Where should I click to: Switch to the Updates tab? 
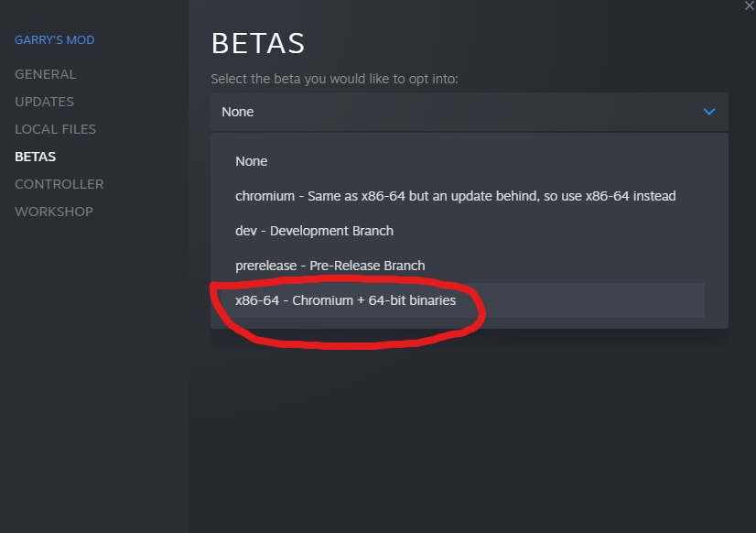tap(45, 102)
